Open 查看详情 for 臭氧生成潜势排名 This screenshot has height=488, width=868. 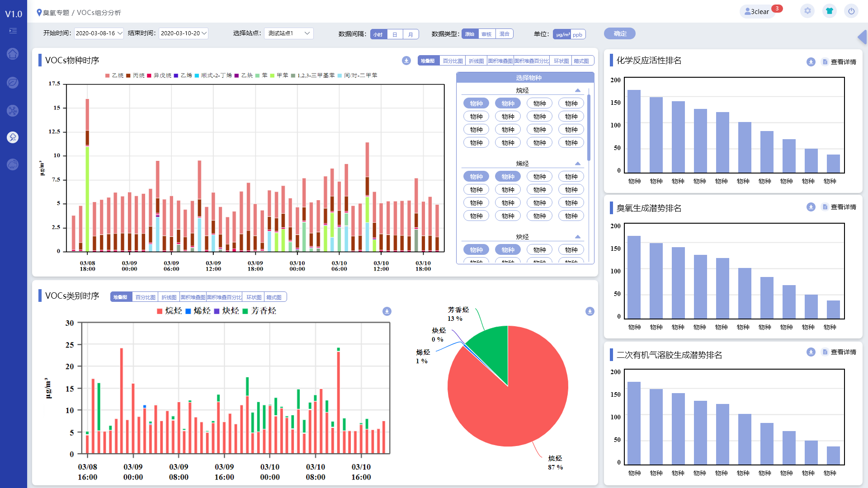[840, 207]
